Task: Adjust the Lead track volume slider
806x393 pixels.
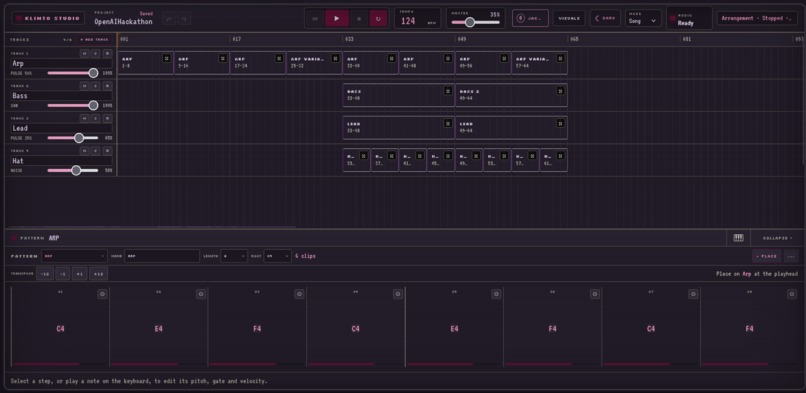Action: [x=72, y=138]
